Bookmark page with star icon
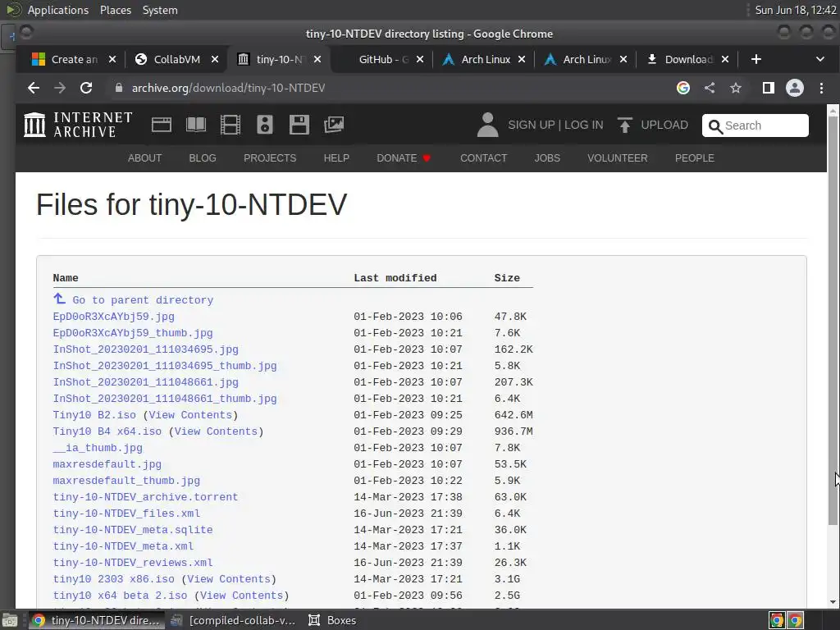The width and height of the screenshot is (840, 630). coord(736,88)
